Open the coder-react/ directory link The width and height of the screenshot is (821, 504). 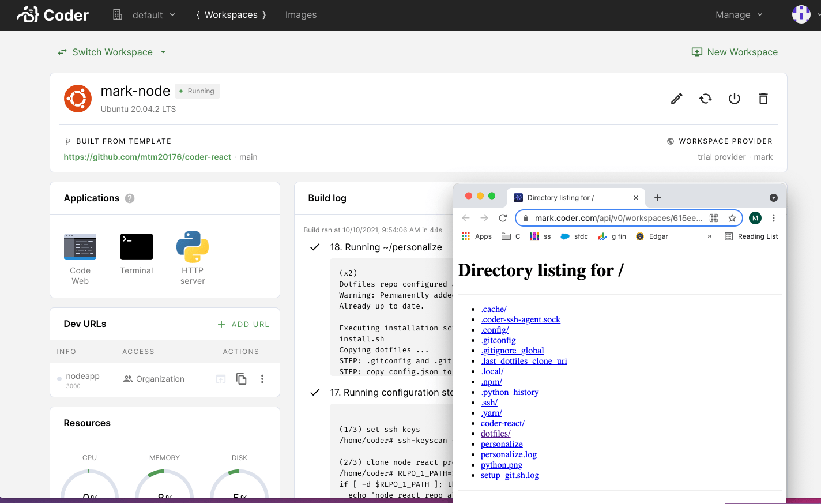click(503, 423)
